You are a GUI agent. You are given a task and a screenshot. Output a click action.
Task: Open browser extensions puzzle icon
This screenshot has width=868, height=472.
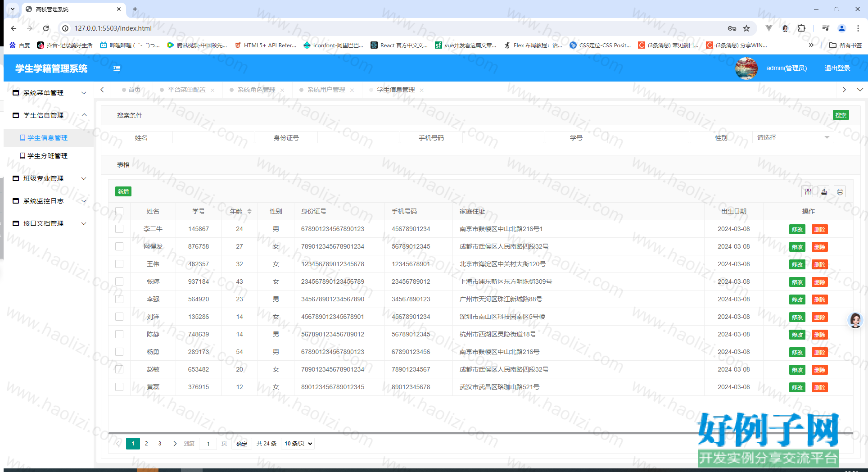801,28
